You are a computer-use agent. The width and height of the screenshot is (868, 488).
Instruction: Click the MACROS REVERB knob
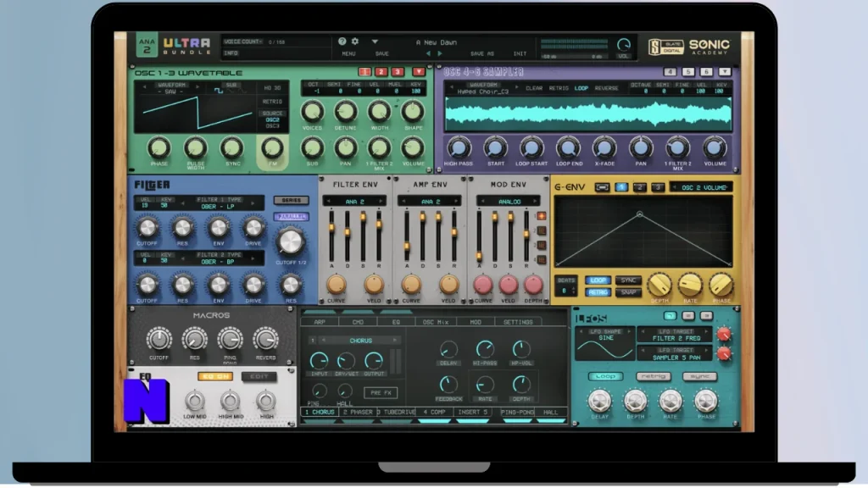[265, 339]
